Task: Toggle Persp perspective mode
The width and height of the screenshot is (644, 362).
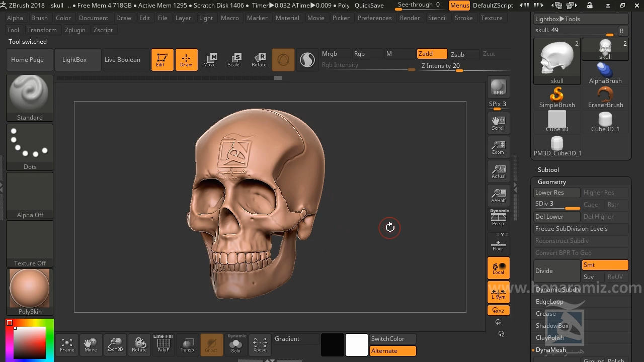Action: tap(498, 219)
